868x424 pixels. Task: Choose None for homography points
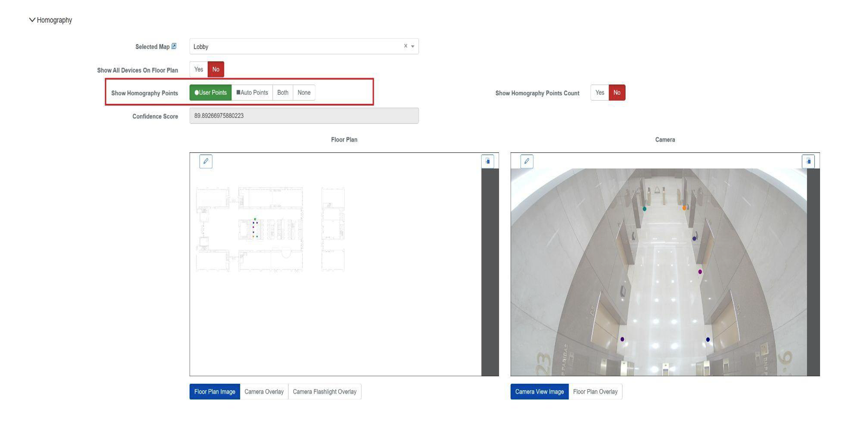coord(304,93)
